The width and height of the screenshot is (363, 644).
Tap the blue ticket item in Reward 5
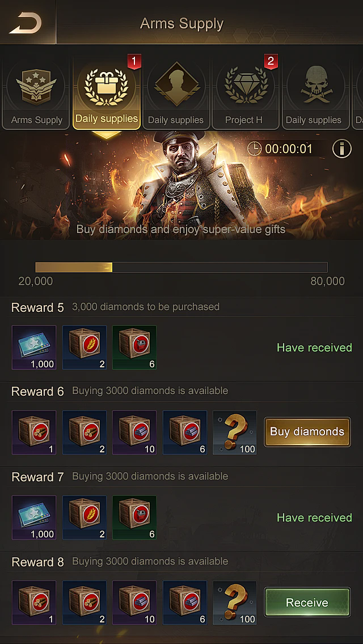(34, 348)
